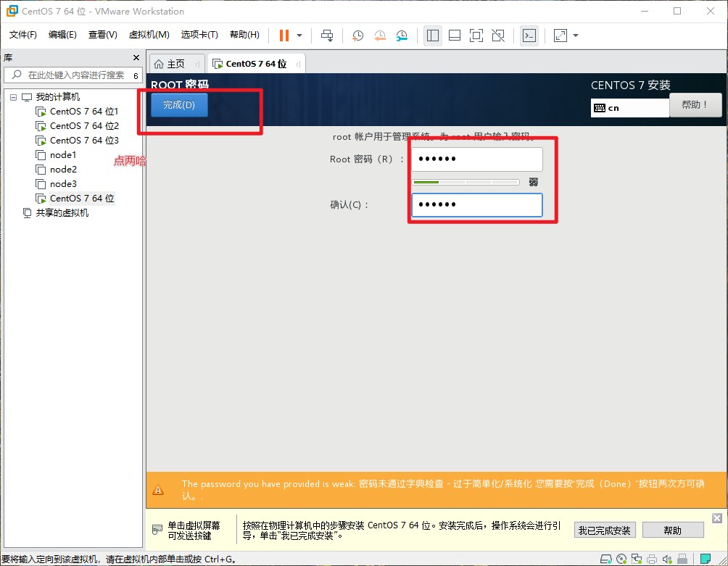Collapse the 我的计算机 tree node
Screen dimensions: 728x566
14,97
